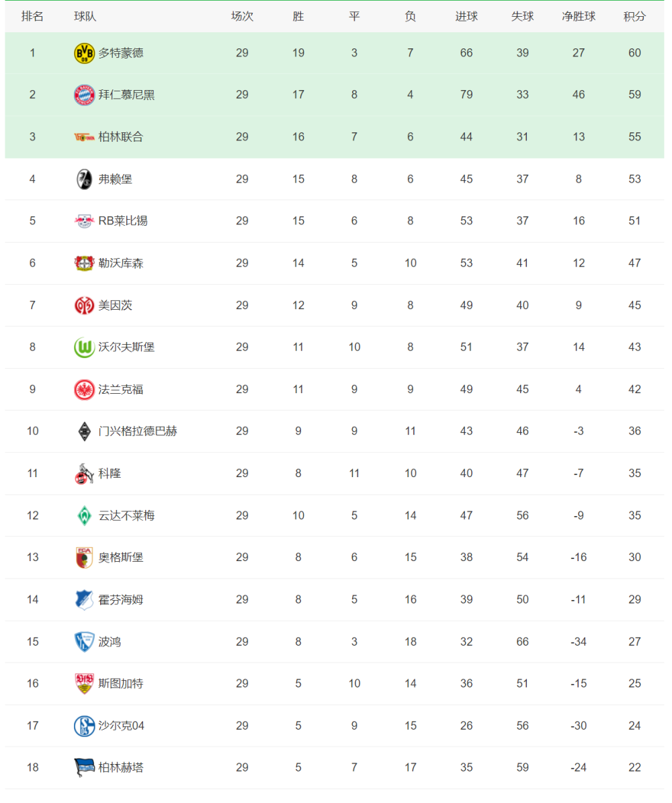Select the Hertha Berlin flag logo
The width and height of the screenshot is (672, 803).
pyautogui.click(x=84, y=767)
